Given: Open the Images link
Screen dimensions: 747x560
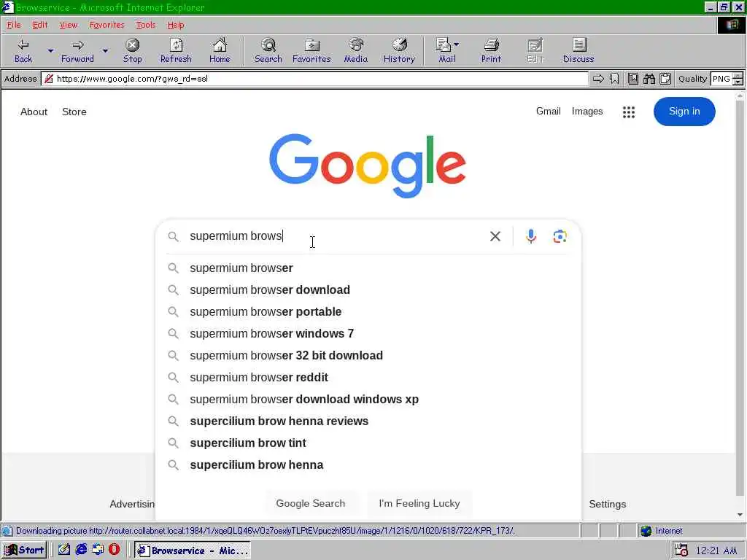Looking at the screenshot, I should [x=587, y=112].
